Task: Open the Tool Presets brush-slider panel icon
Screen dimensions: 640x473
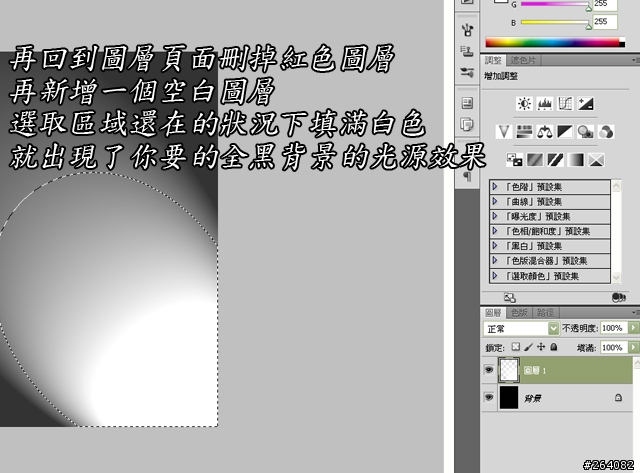Action: 467,73
